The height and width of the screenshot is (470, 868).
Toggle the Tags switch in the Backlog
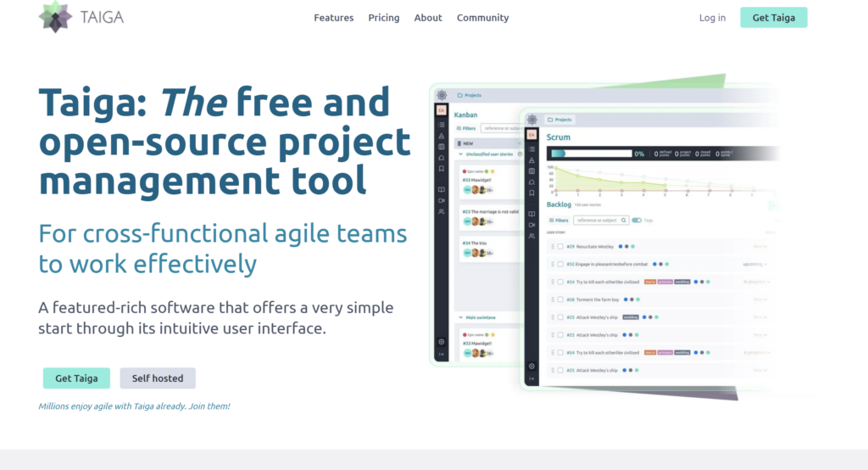point(637,220)
